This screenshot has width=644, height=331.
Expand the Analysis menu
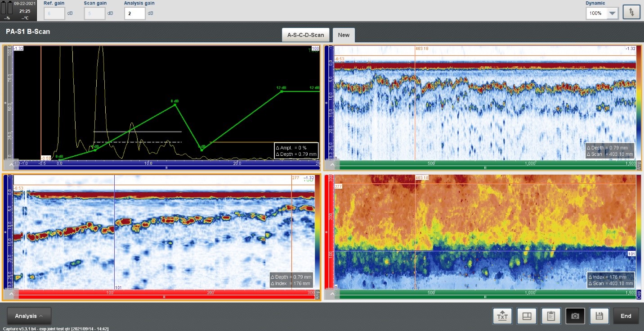click(x=29, y=316)
